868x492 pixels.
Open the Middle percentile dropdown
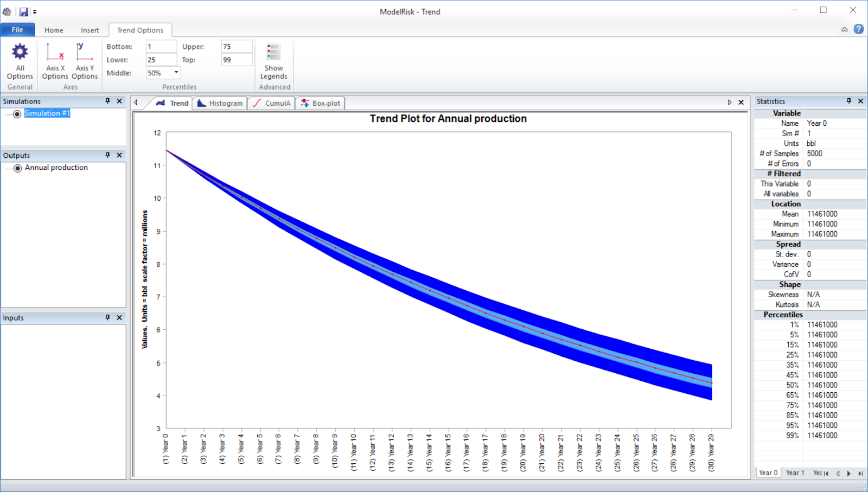coord(175,72)
